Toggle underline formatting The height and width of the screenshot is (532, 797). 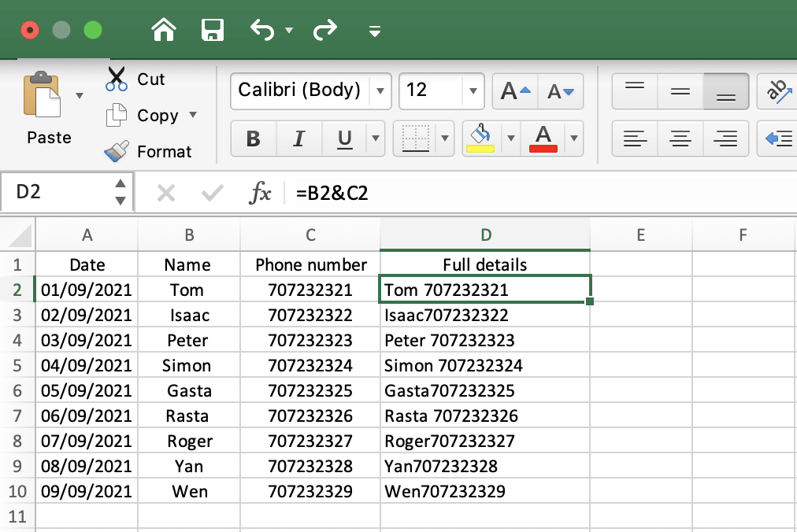coord(345,139)
